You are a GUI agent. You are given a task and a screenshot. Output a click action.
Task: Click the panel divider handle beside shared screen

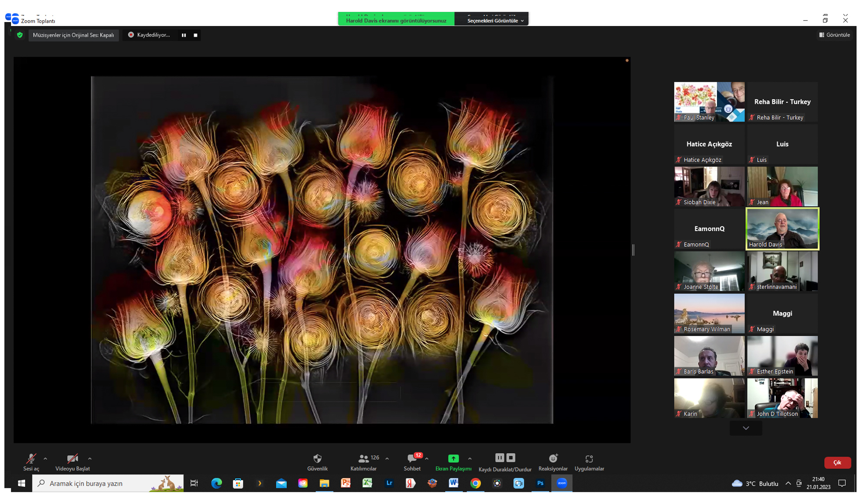click(633, 250)
